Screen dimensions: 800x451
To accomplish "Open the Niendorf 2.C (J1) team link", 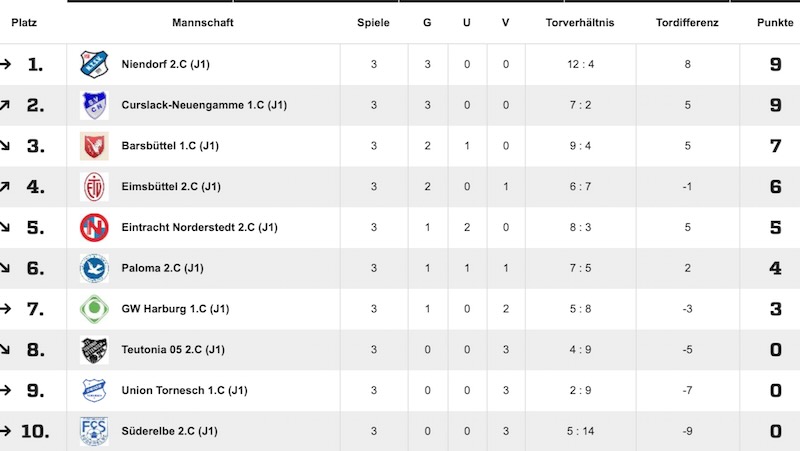I will pos(165,64).
